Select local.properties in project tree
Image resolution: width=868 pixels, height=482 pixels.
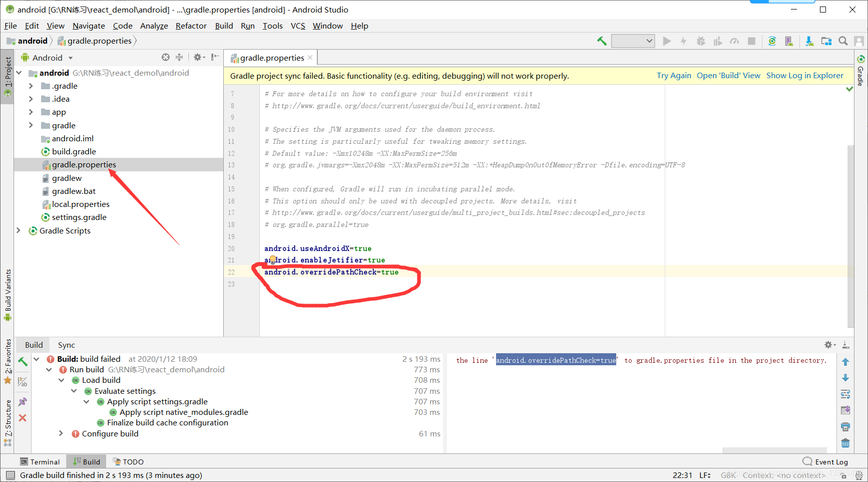point(80,204)
